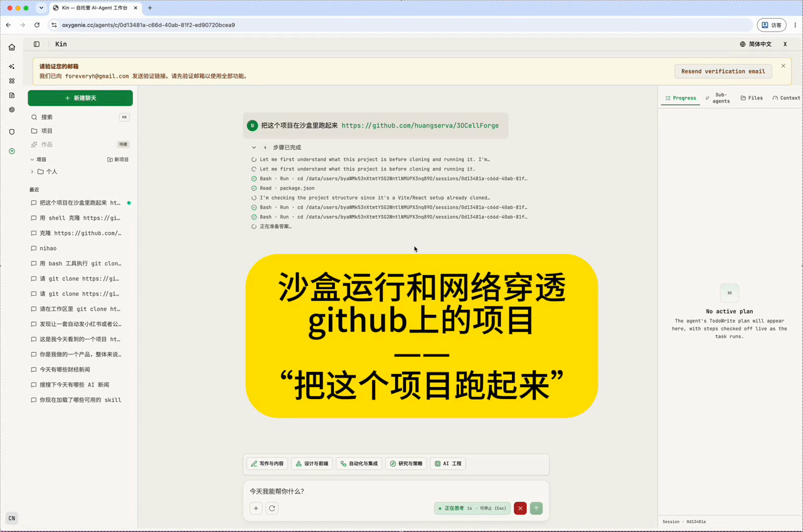The width and height of the screenshot is (803, 532).
Task: Toggle sidebar panel icon beside Kin title
Action: click(x=36, y=45)
